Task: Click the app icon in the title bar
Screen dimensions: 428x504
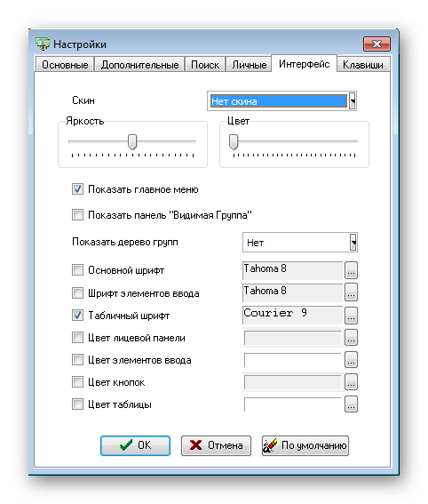Action: click(43, 44)
